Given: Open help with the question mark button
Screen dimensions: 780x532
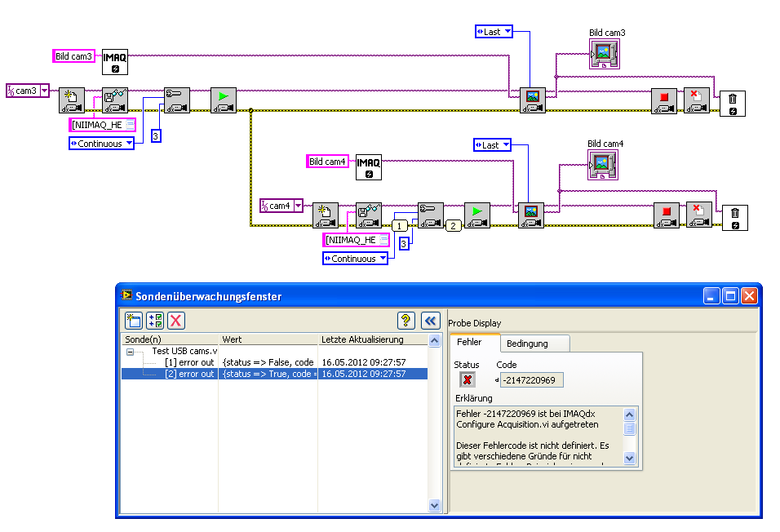Looking at the screenshot, I should [x=407, y=320].
